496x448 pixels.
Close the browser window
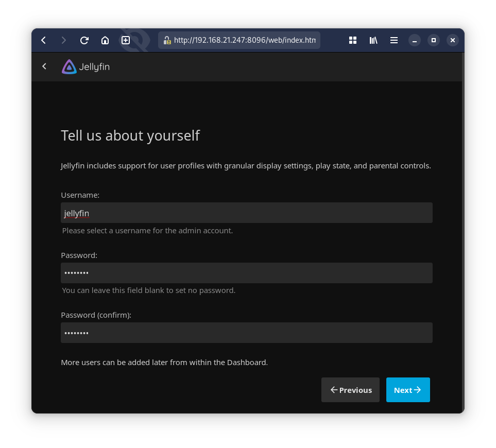coord(453,40)
